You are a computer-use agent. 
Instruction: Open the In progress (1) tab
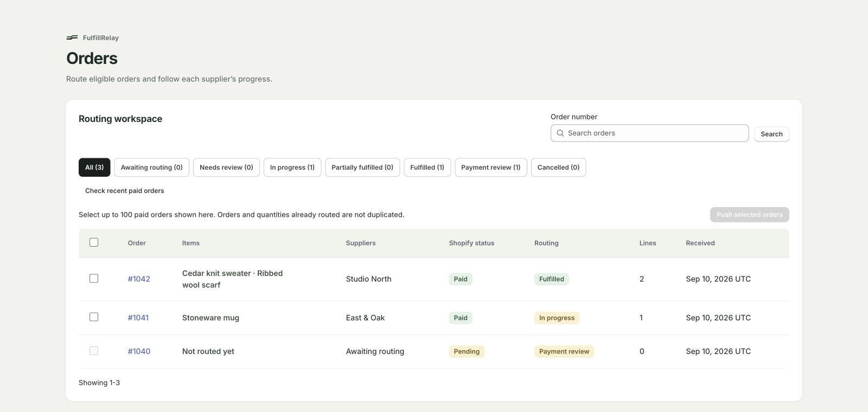pyautogui.click(x=292, y=168)
